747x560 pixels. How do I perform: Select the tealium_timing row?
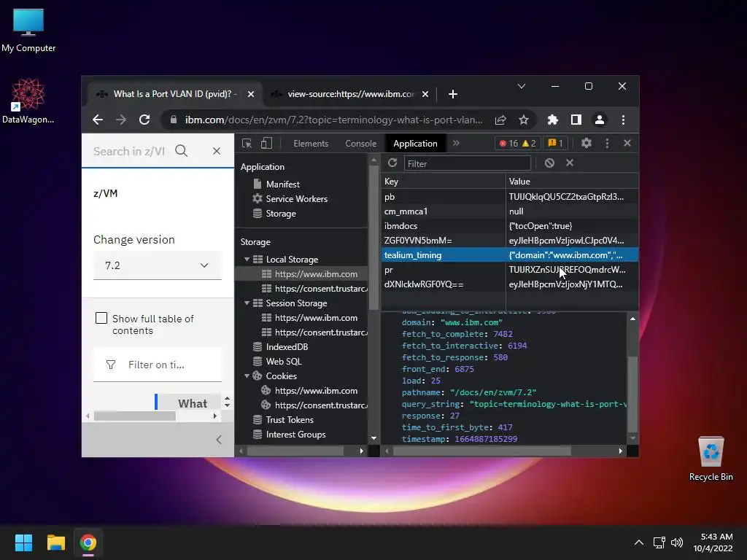(x=510, y=255)
